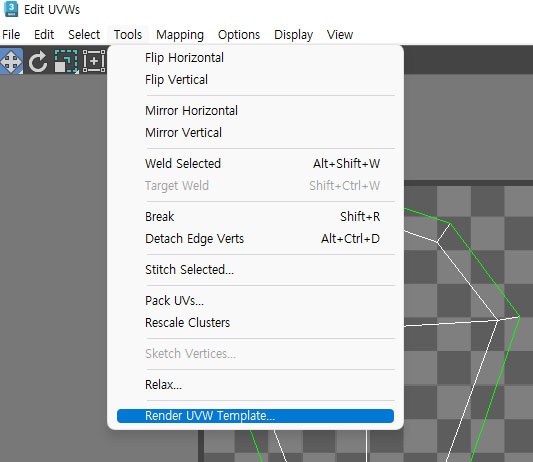Select the Rotate tool icon
533x462 pixels.
tap(38, 62)
